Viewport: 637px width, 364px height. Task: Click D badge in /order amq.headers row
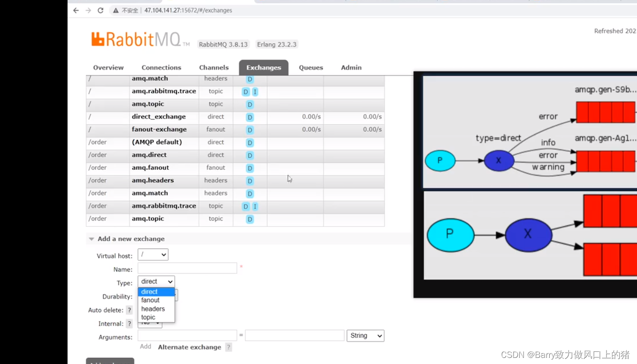[x=250, y=181]
